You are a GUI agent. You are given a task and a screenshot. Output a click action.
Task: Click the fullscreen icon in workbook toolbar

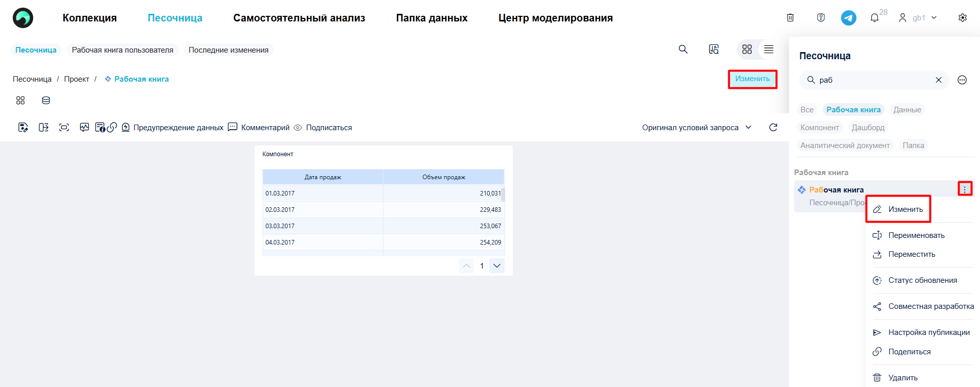[x=64, y=128]
